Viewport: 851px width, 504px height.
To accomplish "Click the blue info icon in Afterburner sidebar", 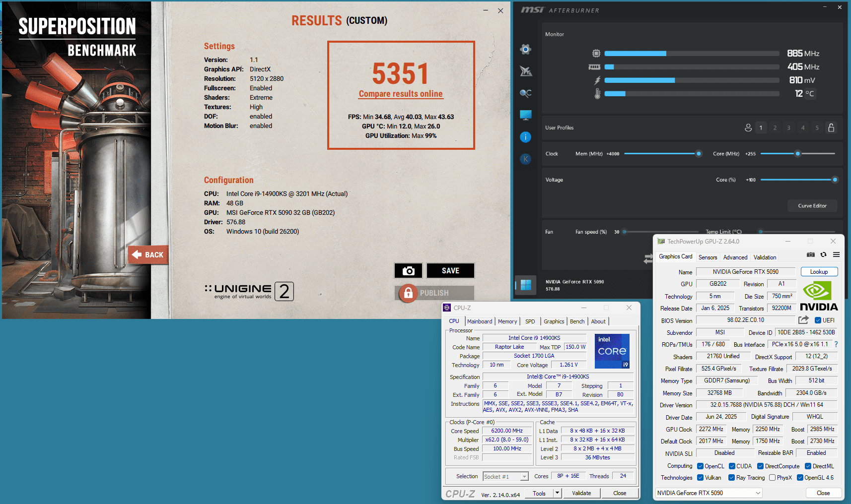I will click(525, 137).
